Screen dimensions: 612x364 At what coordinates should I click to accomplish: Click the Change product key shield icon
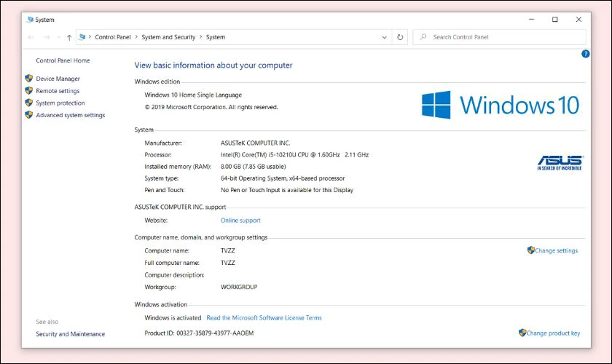(522, 333)
